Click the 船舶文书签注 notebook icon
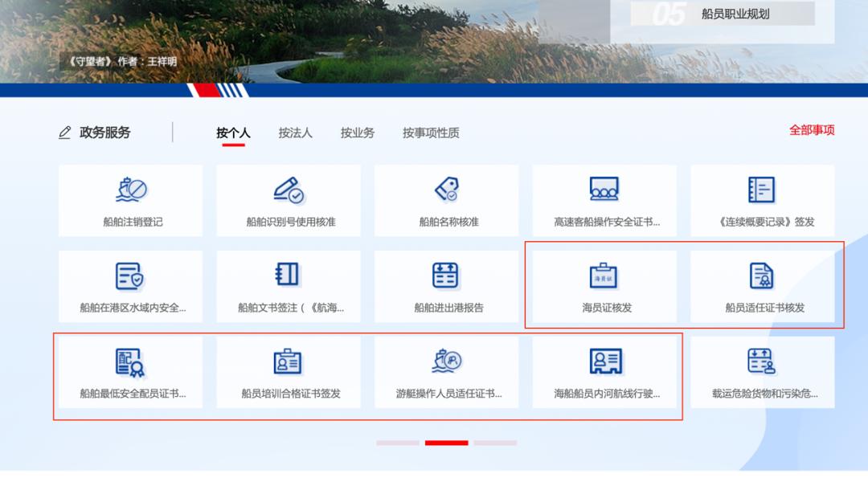Screen dimensions: 868x478 coord(289,276)
